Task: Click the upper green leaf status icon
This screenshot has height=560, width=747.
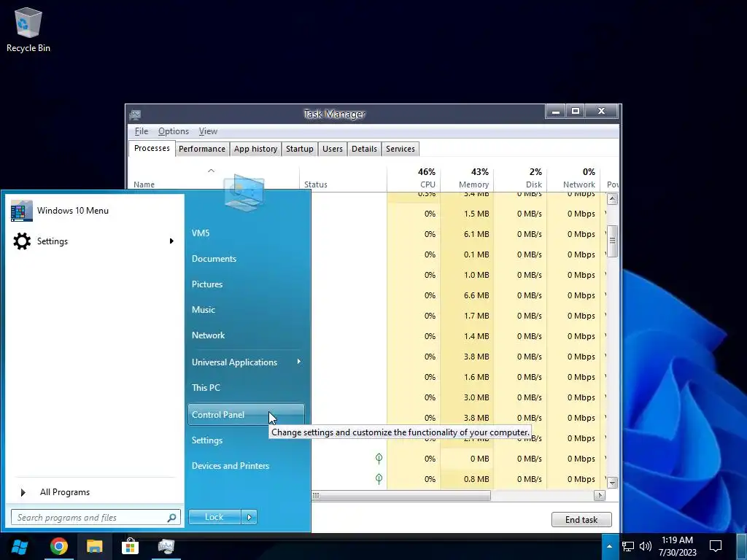Action: 379,458
